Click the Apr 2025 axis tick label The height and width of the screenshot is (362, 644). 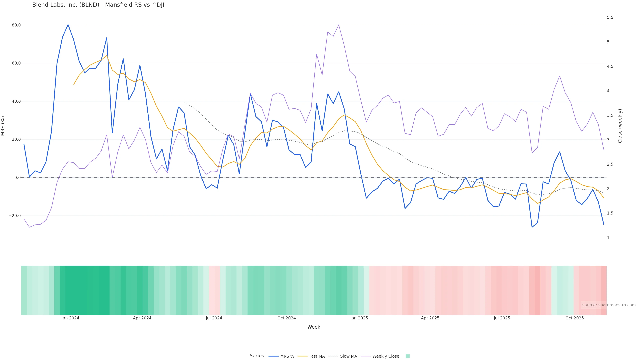pos(430,318)
